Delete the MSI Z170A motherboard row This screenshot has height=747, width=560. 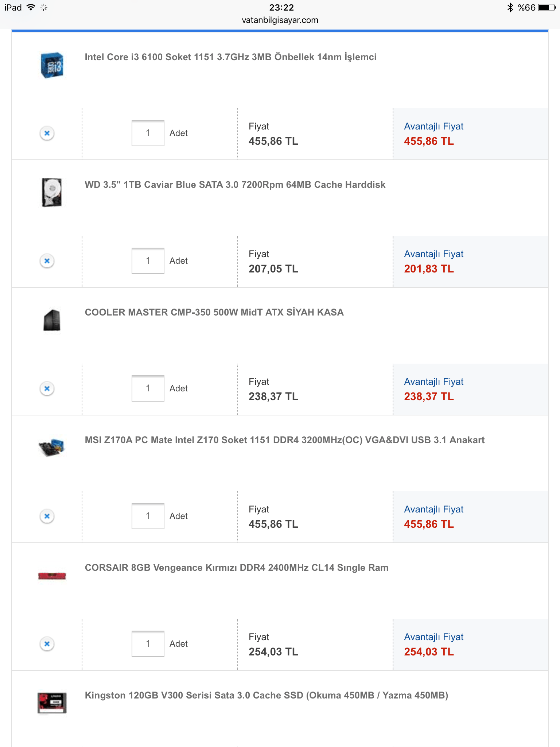(47, 516)
